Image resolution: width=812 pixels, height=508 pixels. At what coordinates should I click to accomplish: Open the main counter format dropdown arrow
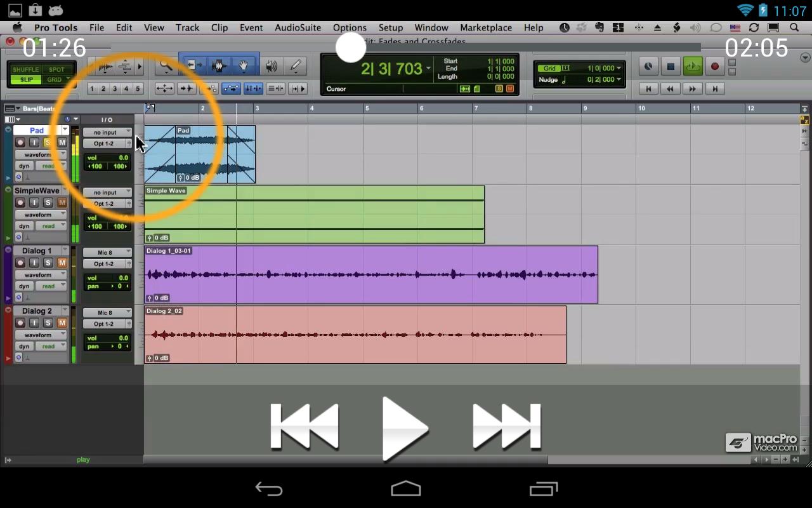[428, 68]
